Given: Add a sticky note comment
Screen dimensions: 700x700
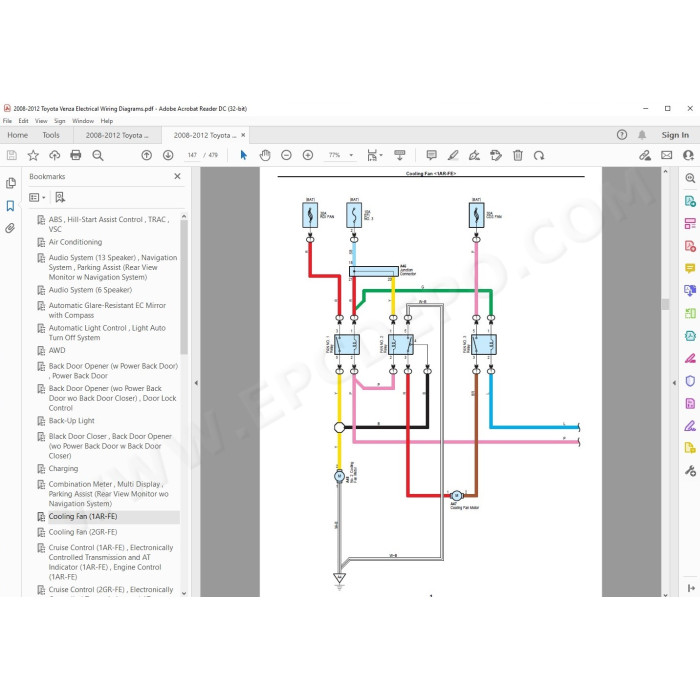Looking at the screenshot, I should (x=431, y=155).
